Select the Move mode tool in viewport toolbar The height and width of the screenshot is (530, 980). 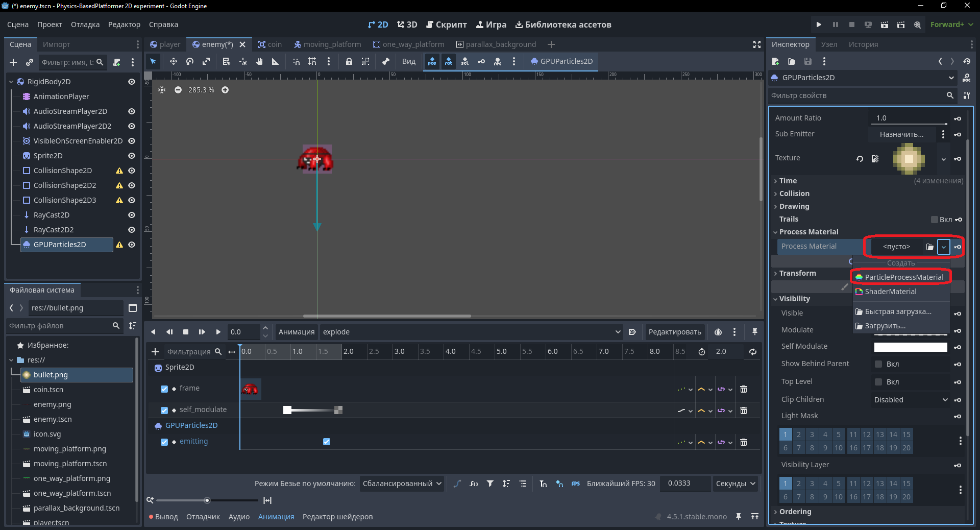[x=174, y=61]
